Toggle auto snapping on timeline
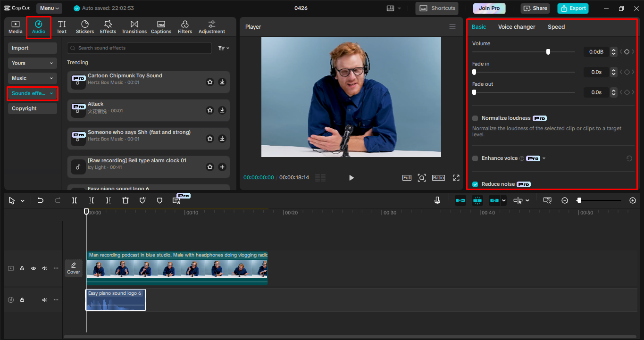 tap(477, 200)
